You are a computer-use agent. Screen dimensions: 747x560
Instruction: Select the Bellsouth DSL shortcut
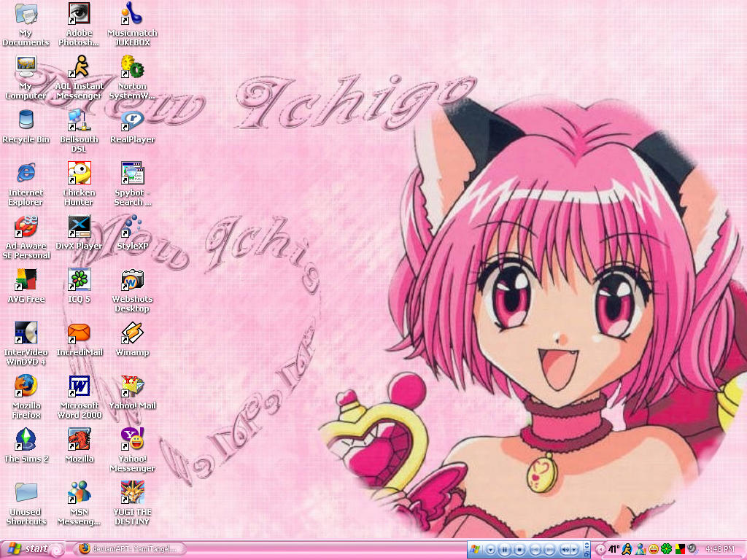(79, 131)
